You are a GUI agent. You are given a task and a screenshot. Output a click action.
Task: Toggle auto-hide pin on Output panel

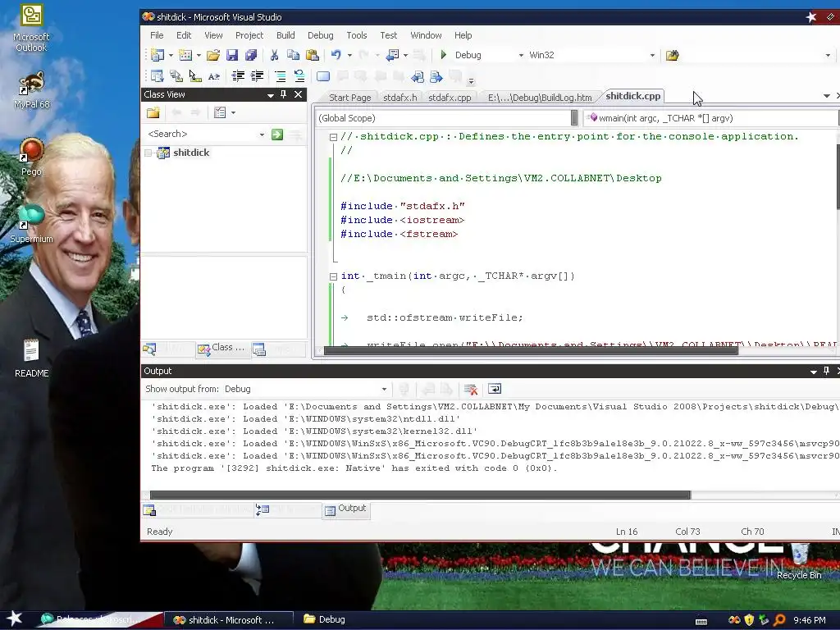point(826,371)
